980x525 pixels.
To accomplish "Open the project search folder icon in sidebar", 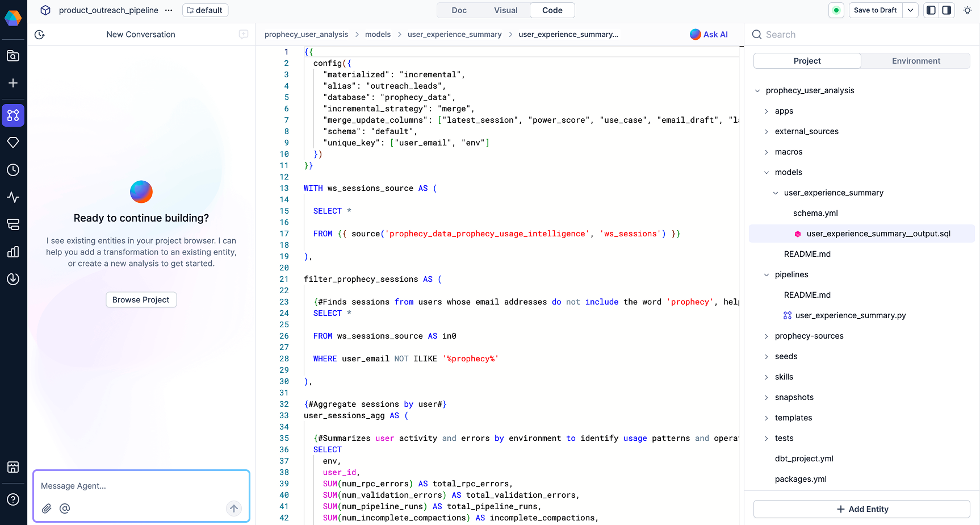I will 13,56.
